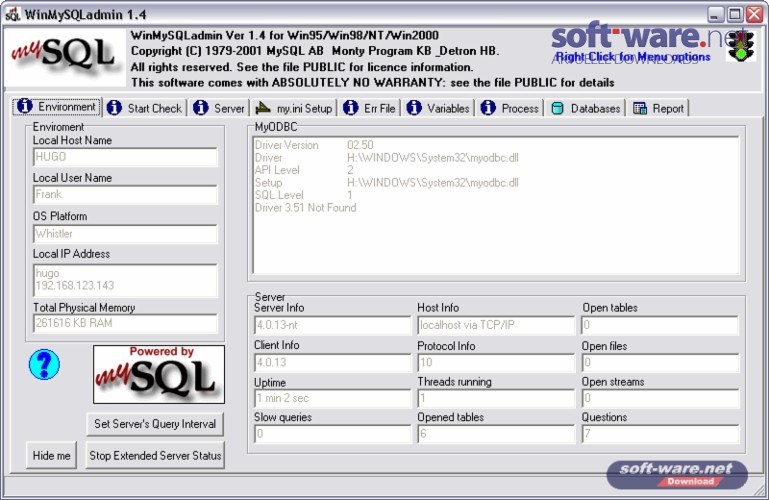Click the WinMySQLadmin title bar app icon

[13, 14]
